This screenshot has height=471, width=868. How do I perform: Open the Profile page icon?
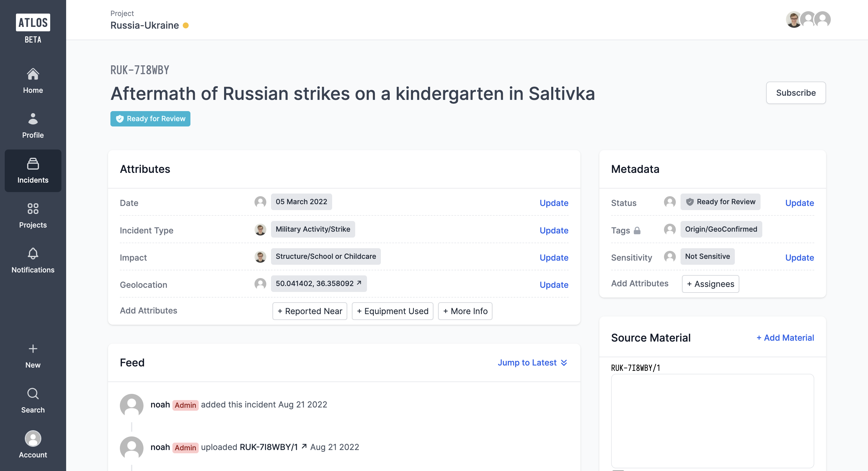(33, 119)
